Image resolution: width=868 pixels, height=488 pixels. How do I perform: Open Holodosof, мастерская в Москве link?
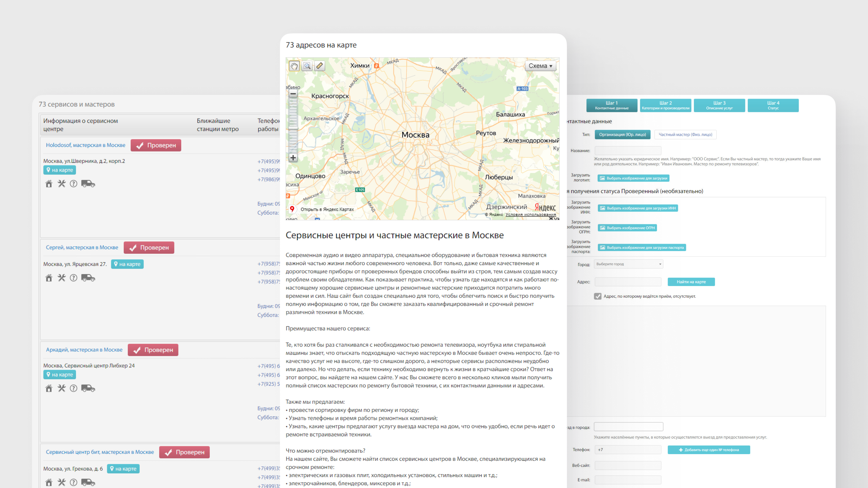pos(86,145)
